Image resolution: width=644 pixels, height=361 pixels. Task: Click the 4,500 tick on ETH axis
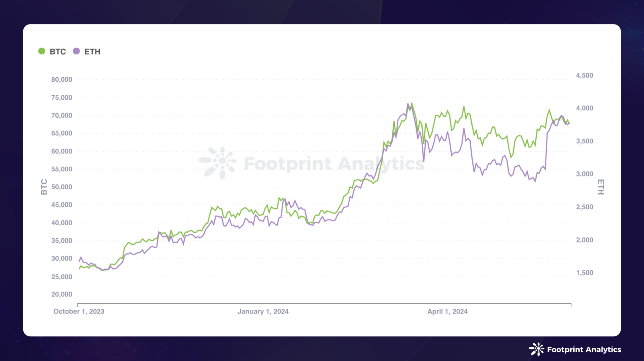(585, 75)
